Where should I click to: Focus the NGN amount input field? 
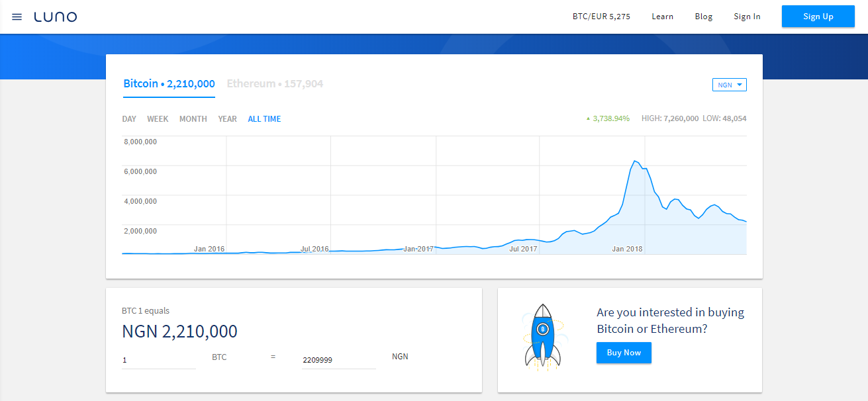[339, 360]
